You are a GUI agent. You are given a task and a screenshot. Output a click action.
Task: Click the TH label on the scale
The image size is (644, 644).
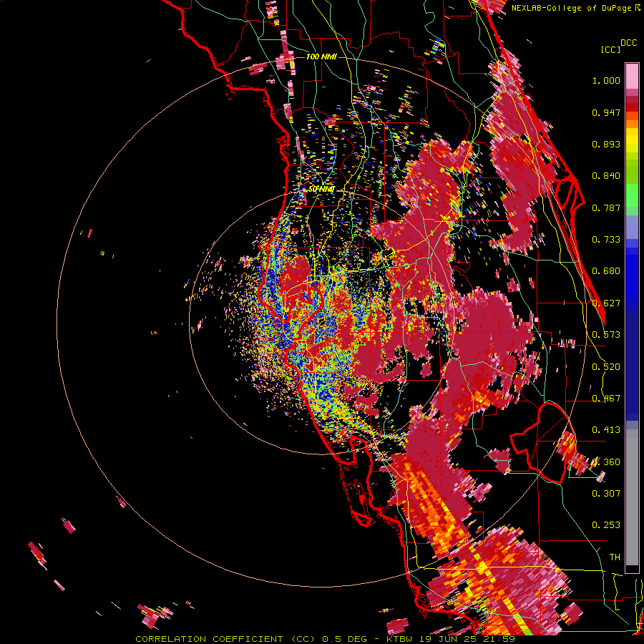coord(615,557)
